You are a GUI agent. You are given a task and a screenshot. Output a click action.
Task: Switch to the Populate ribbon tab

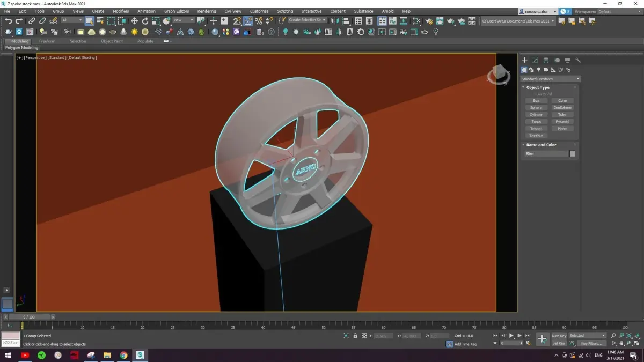[x=145, y=41]
